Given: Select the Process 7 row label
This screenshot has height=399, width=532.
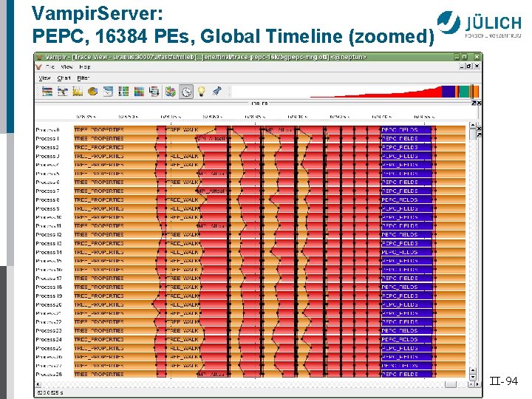Looking at the screenshot, I should tap(47, 191).
